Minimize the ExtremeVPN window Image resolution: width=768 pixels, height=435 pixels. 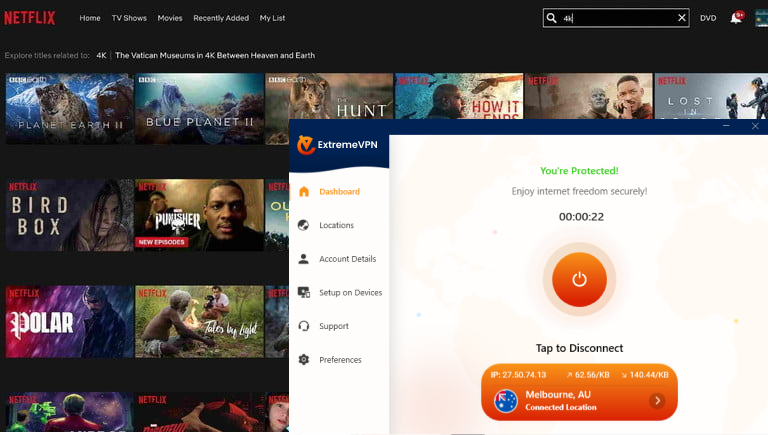pos(726,126)
